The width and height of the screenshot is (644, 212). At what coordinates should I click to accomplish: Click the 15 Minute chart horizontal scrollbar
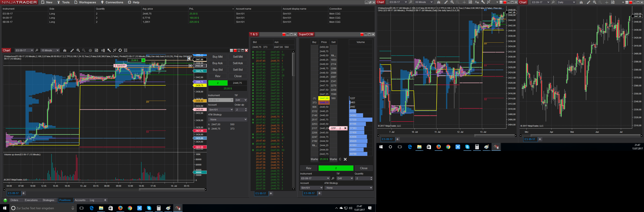(172, 190)
